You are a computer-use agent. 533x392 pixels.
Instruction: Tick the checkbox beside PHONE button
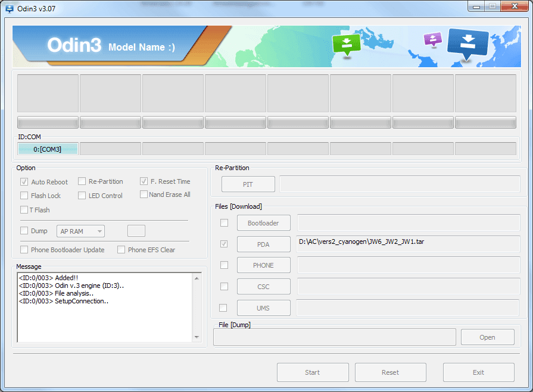[224, 265]
